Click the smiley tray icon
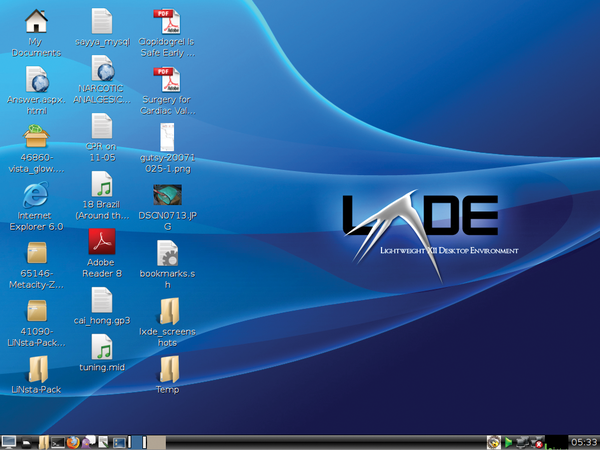 click(494, 443)
